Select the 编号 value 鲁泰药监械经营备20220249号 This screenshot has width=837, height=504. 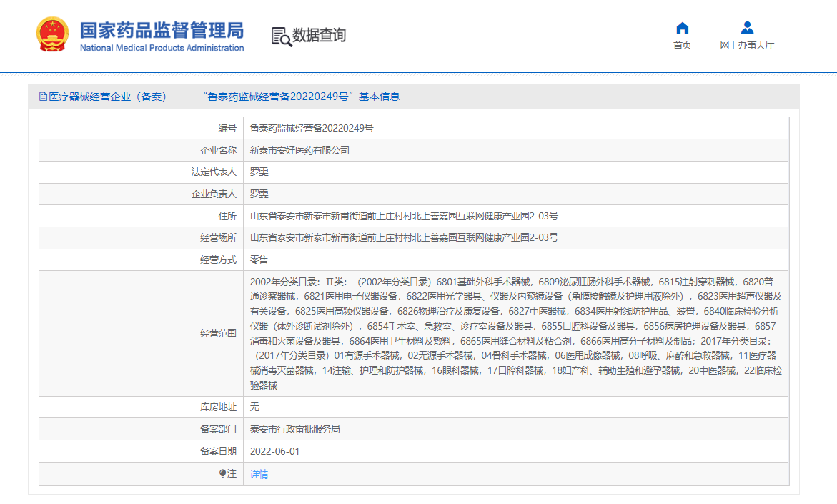312,128
